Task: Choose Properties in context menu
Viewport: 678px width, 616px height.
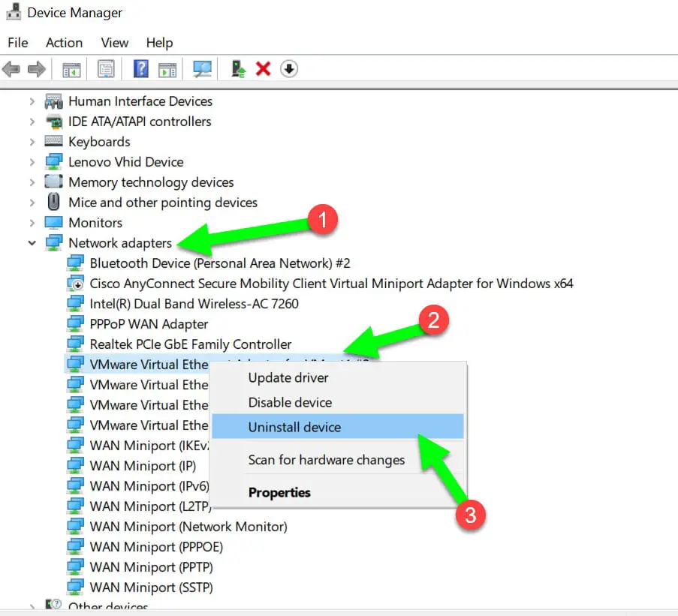Action: [337, 492]
